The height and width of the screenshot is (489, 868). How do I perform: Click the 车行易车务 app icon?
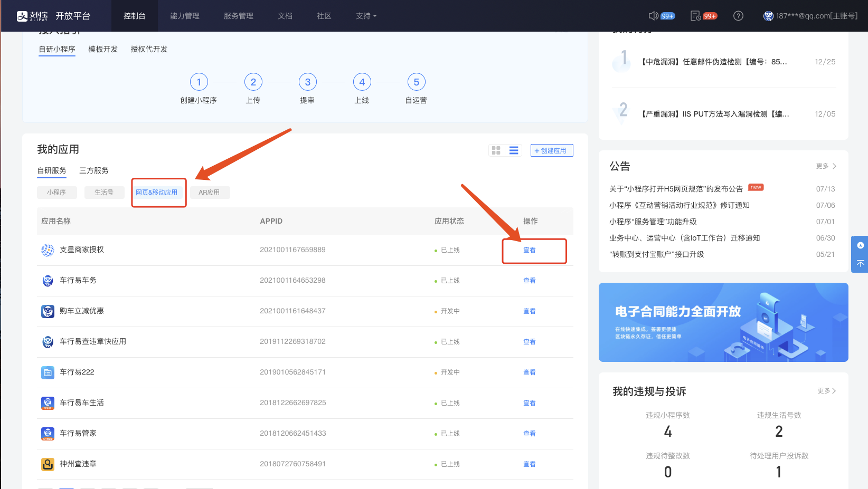point(48,281)
